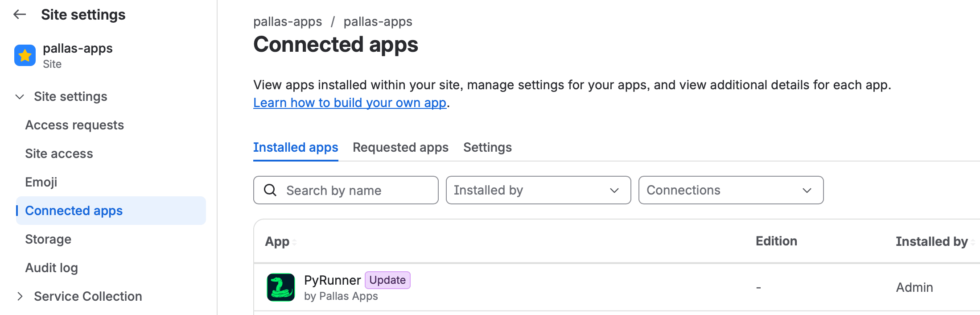
Task: Click the Update badge next to PyRunner
Action: pos(387,280)
